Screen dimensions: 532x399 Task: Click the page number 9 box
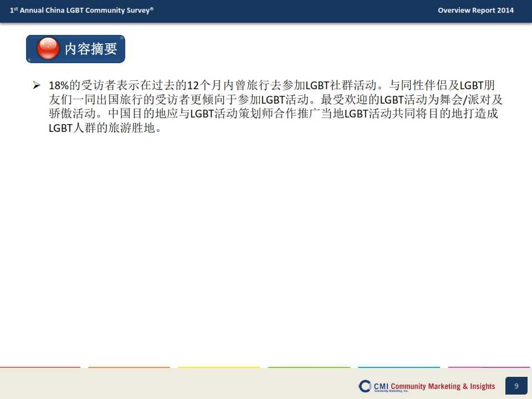pos(516,386)
